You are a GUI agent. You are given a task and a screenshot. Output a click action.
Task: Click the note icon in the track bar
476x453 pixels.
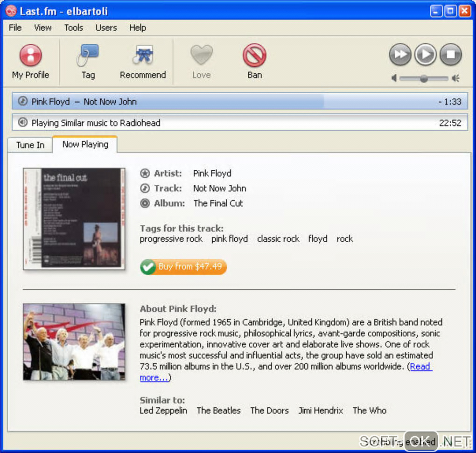pyautogui.click(x=22, y=101)
